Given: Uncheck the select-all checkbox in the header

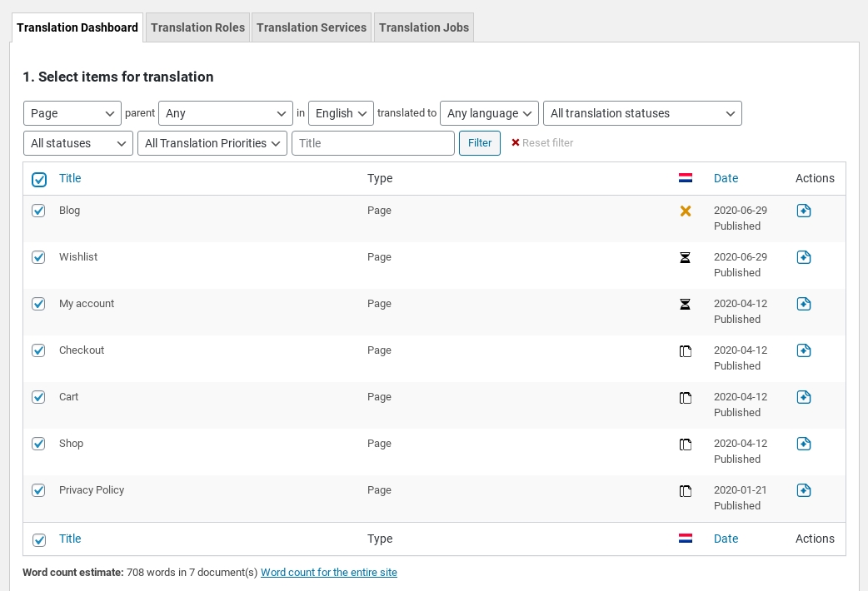Looking at the screenshot, I should coord(39,179).
